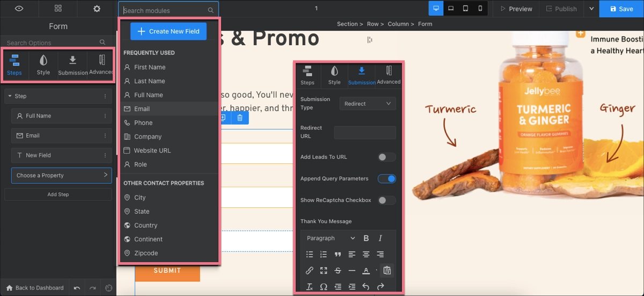
Task: Switch to mobile device view
Action: pos(480,9)
